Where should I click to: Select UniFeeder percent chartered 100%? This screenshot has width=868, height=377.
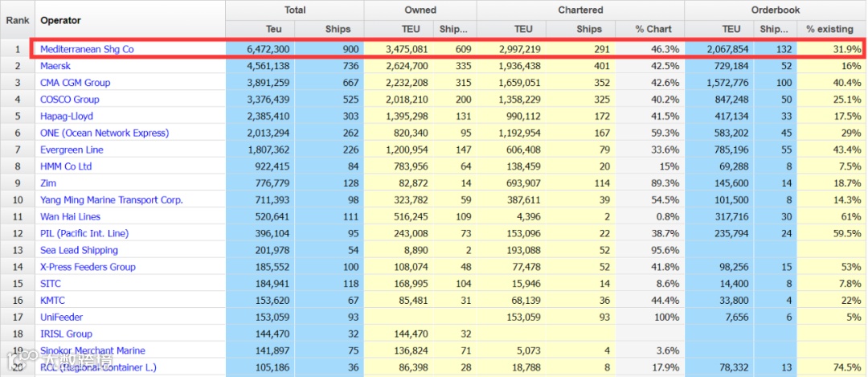click(668, 318)
